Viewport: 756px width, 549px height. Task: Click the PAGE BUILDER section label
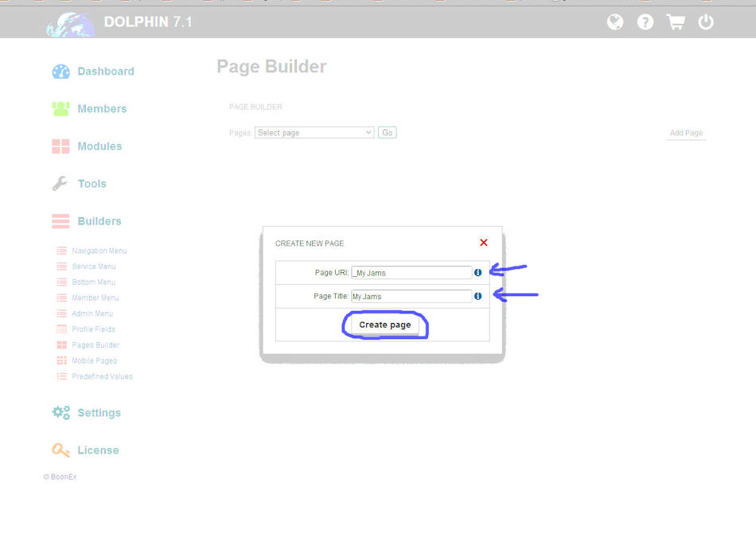coord(255,107)
